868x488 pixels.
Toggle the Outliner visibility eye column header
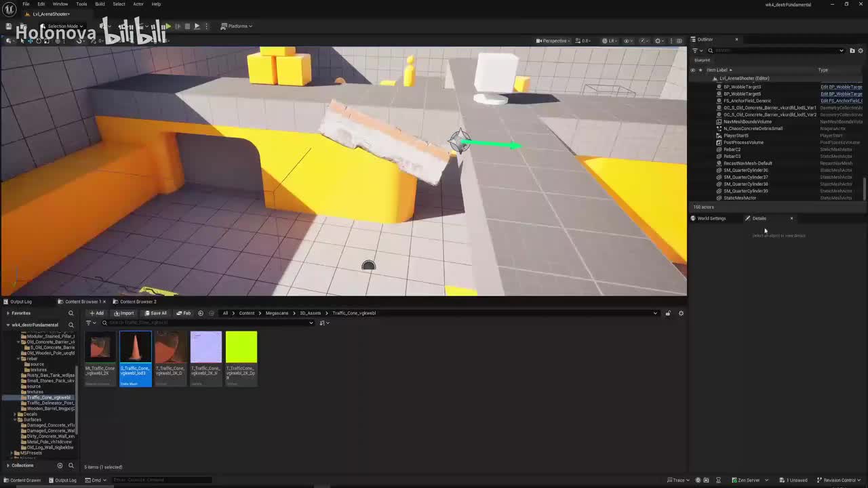pyautogui.click(x=692, y=70)
